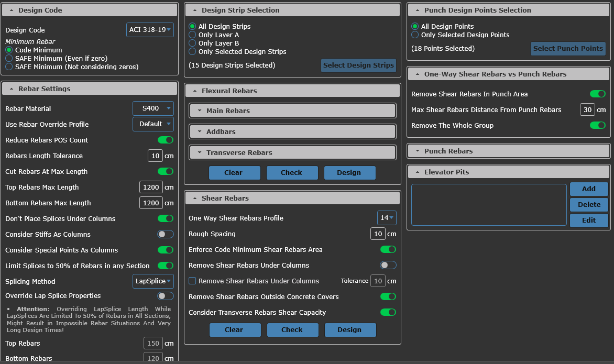This screenshot has width=614, height=364.
Task: Open the Rebar Material dropdown
Action: click(153, 108)
